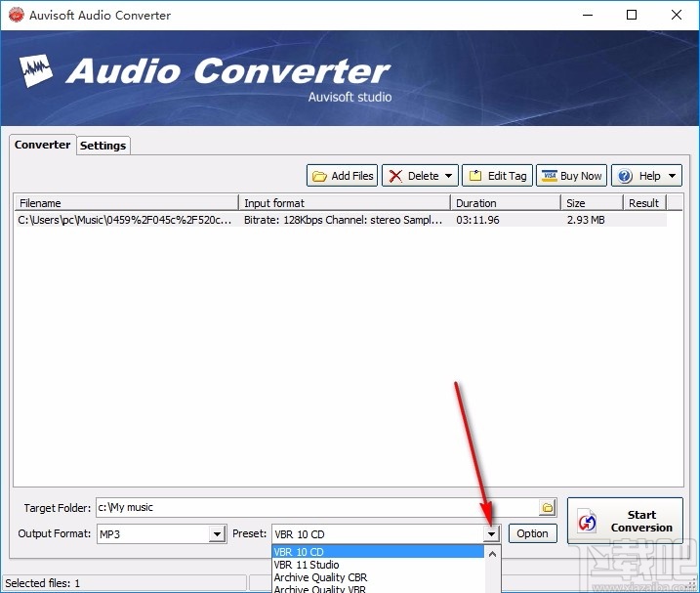Click Start Conversion button
The image size is (700, 593).
(x=625, y=521)
